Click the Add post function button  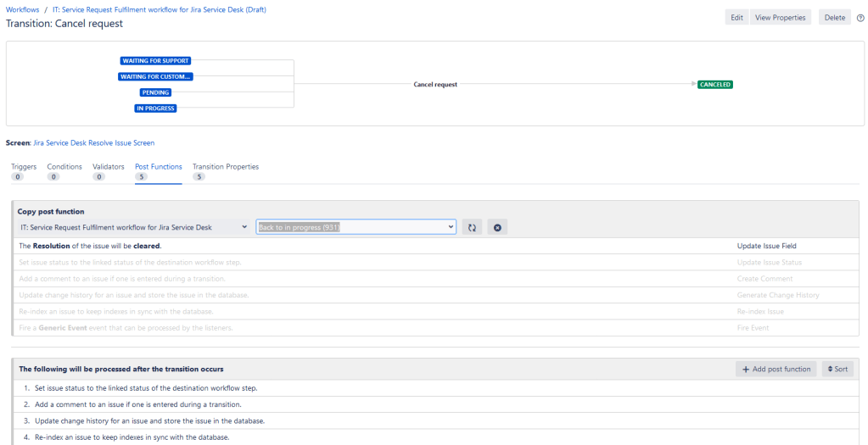coord(776,370)
